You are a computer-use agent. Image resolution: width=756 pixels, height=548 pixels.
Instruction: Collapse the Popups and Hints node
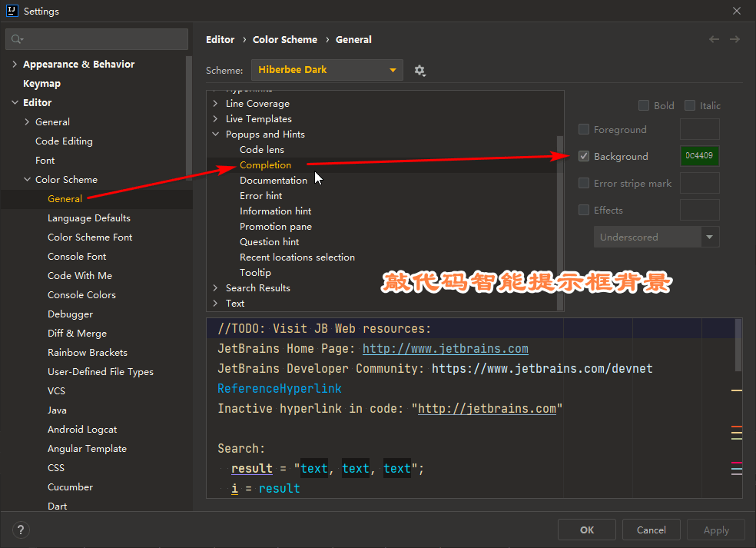[x=217, y=135]
